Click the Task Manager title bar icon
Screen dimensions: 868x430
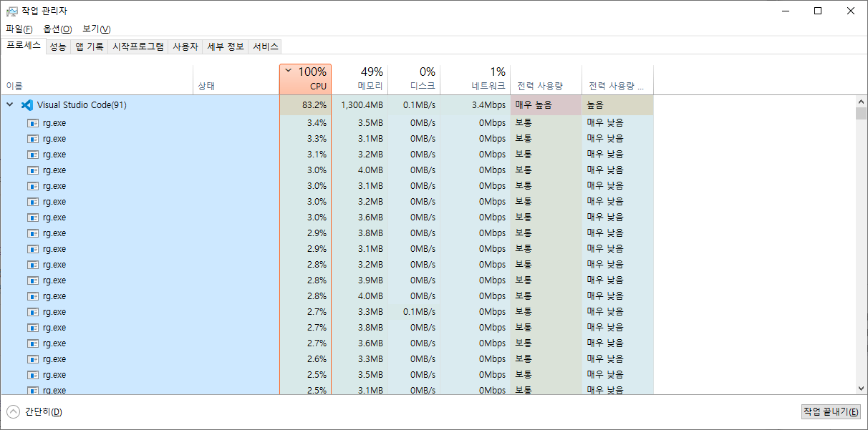(12, 11)
